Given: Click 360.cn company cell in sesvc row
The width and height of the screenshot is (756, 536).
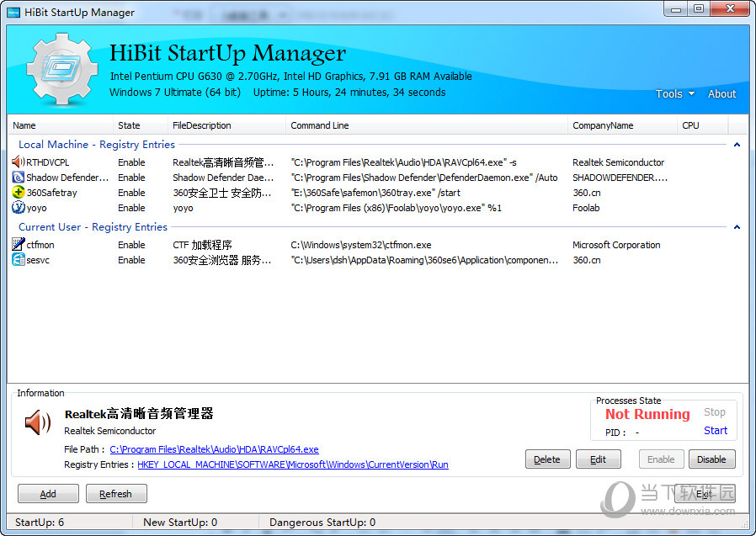Looking at the screenshot, I should pyautogui.click(x=586, y=260).
